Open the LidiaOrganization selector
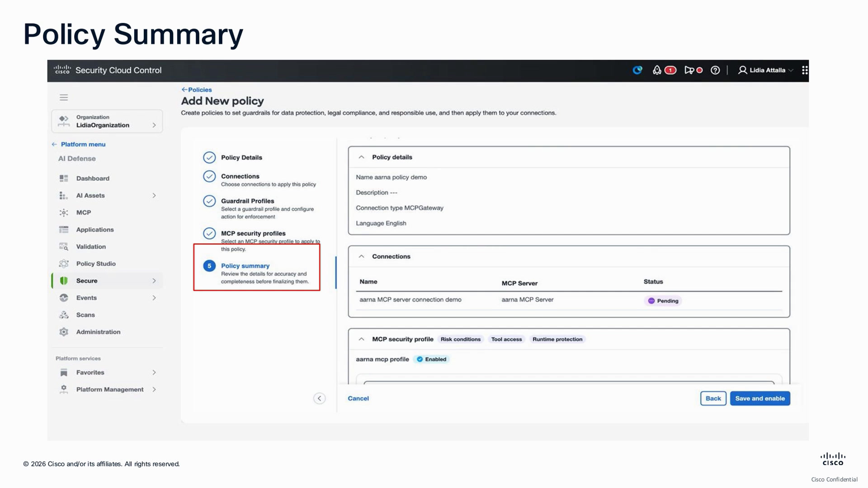The image size is (868, 488). click(107, 122)
